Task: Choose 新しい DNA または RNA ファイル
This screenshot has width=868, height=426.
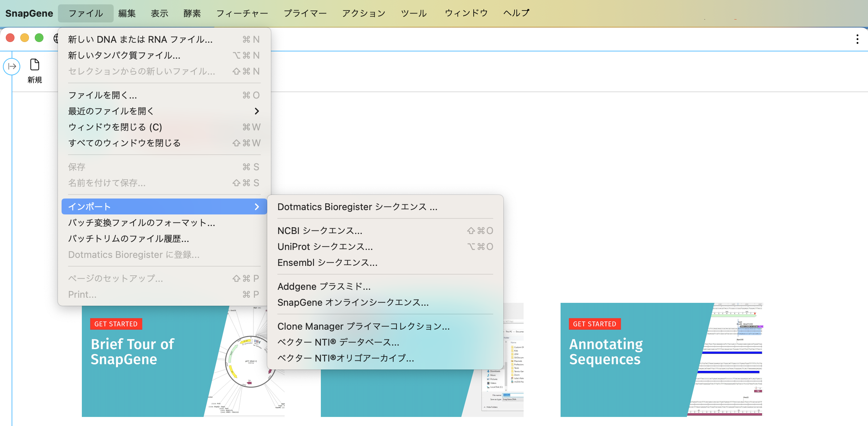Action: click(x=140, y=39)
